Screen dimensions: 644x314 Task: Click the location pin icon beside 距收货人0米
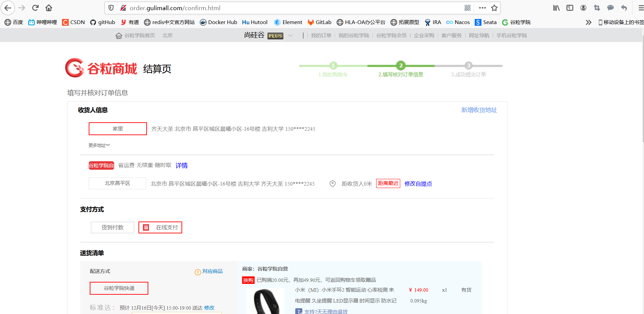[x=332, y=184]
